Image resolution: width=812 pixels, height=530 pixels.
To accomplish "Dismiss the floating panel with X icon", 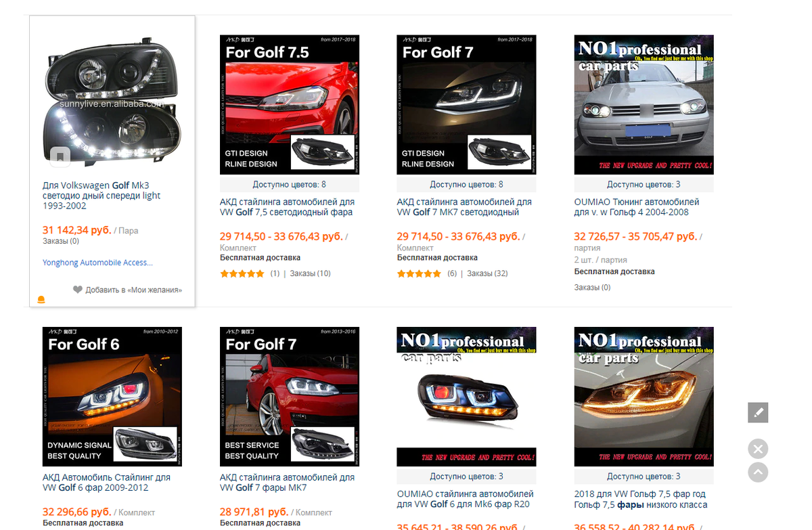I will (758, 449).
